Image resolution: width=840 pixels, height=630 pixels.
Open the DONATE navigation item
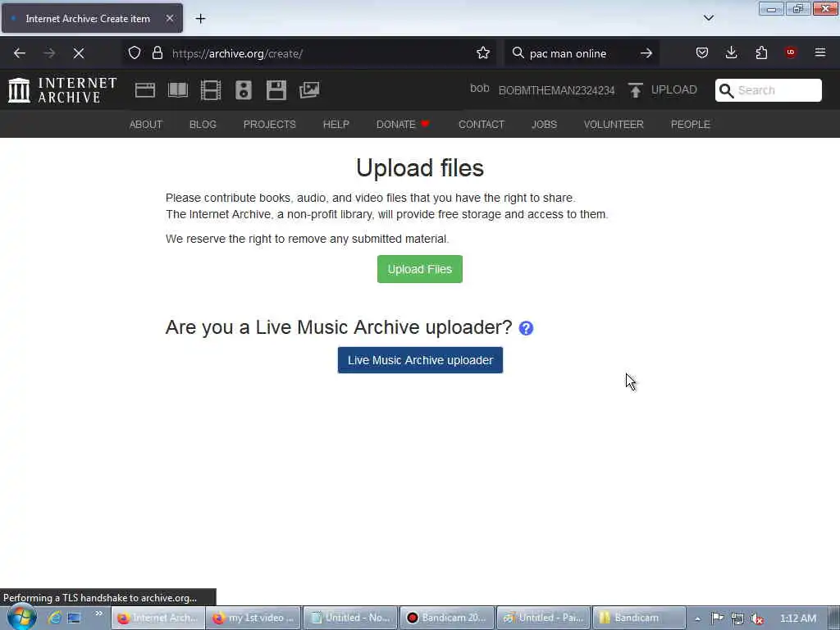[x=403, y=125]
